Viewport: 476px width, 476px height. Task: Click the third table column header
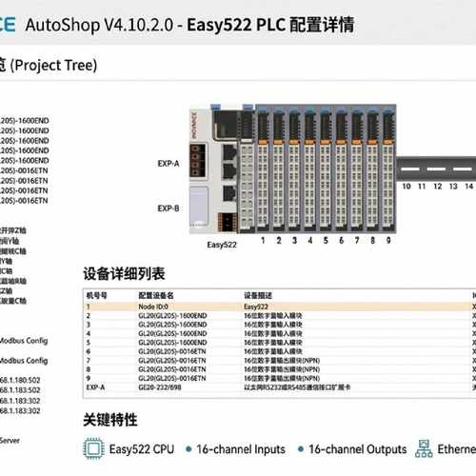258,295
